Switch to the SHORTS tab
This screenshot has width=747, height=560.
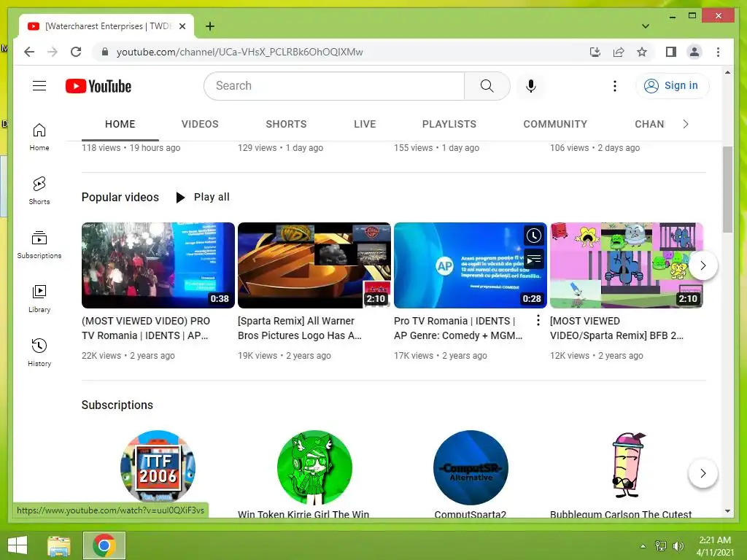(286, 124)
